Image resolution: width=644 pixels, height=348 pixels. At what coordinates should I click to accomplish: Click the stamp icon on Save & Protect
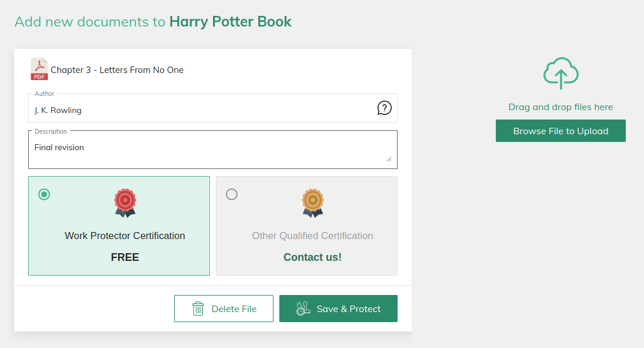coord(303,309)
